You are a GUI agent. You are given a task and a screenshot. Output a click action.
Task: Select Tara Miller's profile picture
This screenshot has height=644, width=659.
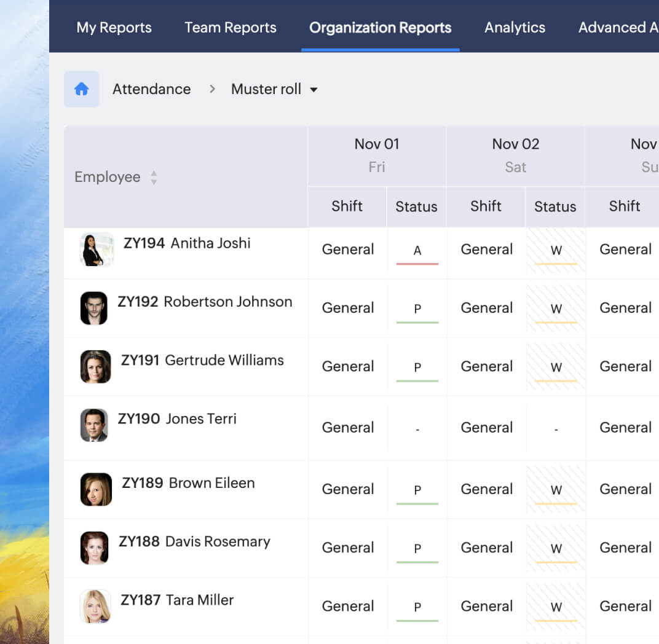click(x=96, y=606)
